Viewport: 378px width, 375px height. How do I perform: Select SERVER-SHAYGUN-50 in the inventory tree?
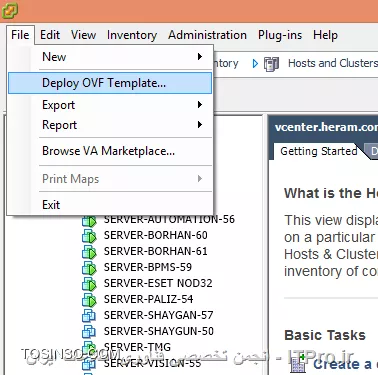(158, 331)
